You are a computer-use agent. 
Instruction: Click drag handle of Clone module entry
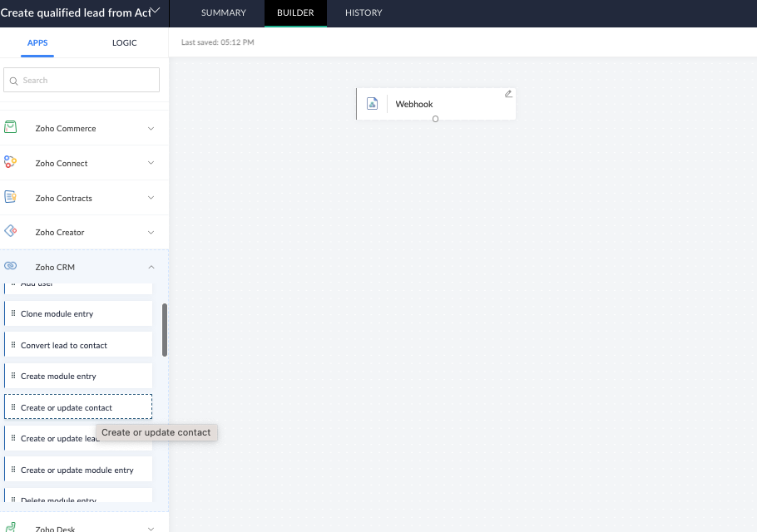coord(13,313)
